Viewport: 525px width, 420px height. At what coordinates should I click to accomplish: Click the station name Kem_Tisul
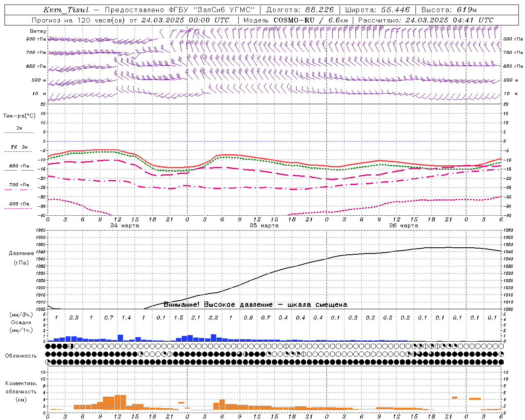(x=66, y=10)
